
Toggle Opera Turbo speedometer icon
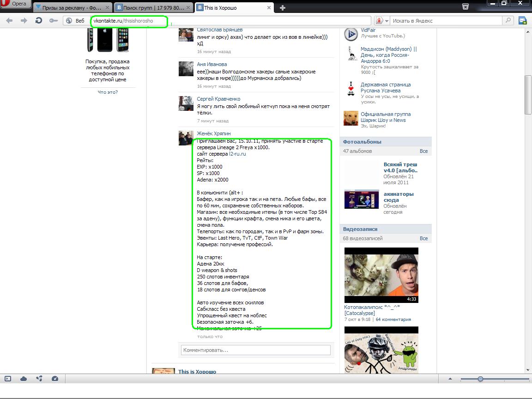click(x=54, y=379)
